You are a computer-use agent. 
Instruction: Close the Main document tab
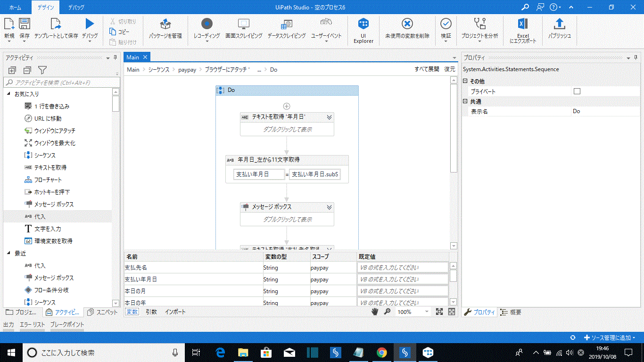point(145,57)
